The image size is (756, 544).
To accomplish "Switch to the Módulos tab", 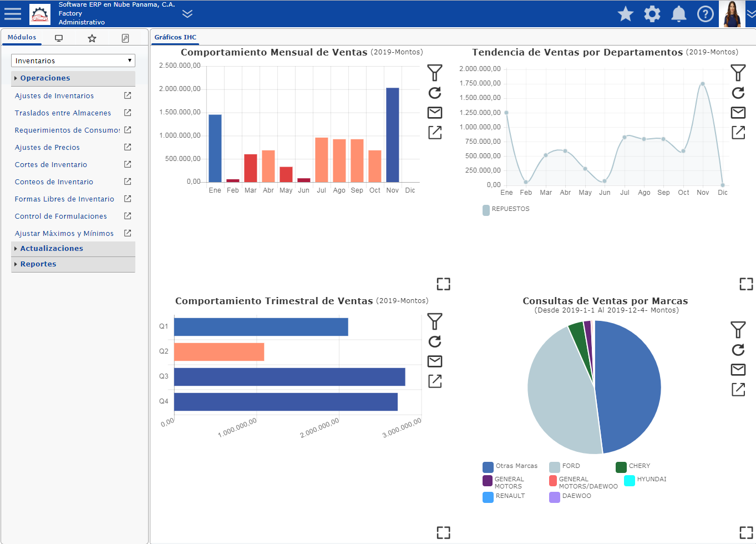I will pyautogui.click(x=22, y=37).
